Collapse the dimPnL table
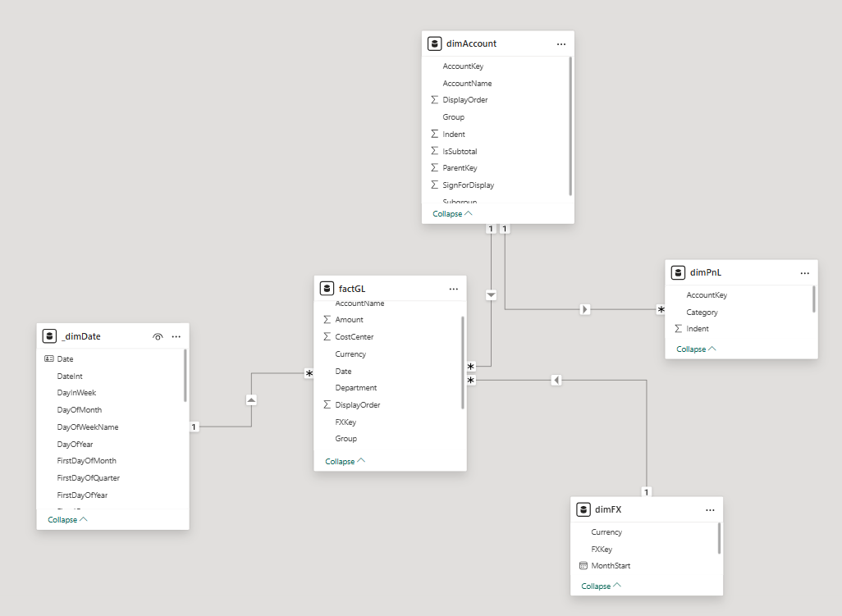The height and width of the screenshot is (616, 842). 696,349
